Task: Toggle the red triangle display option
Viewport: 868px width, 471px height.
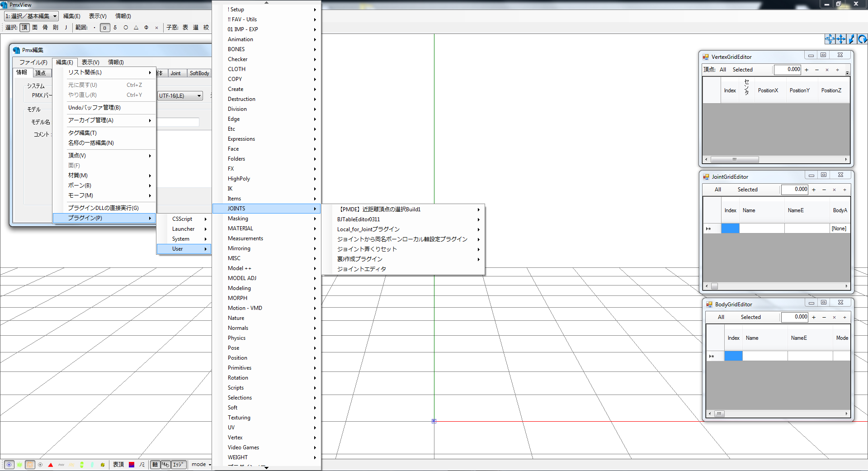Action: click(x=51, y=464)
